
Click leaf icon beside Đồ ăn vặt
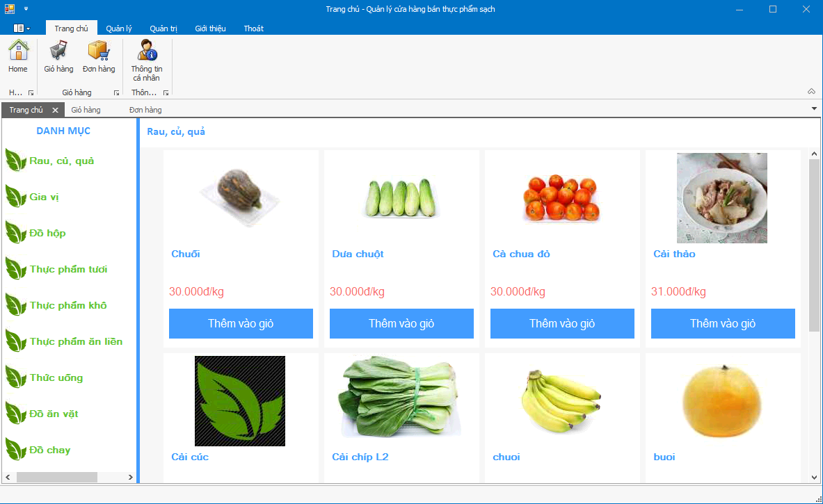(x=16, y=414)
